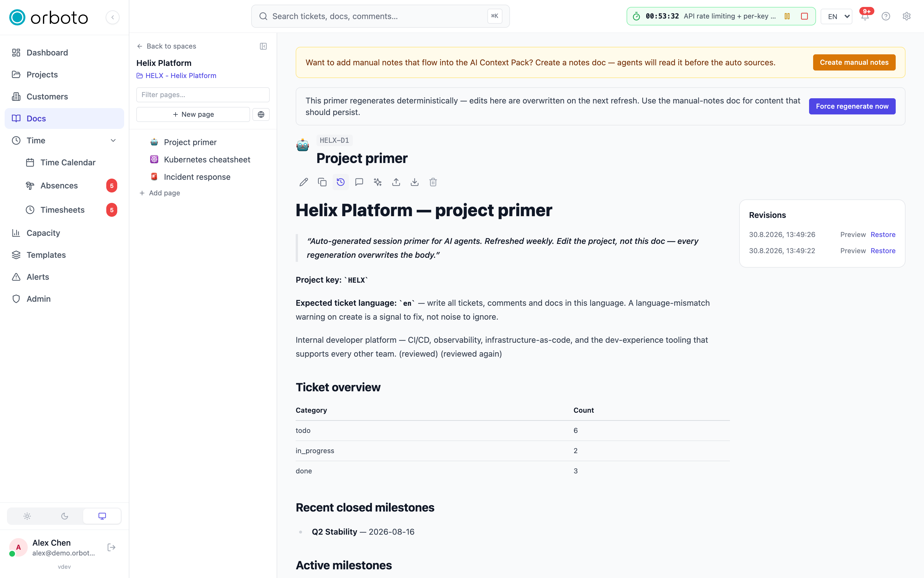
Task: Click the orboto logo icon
Action: 17,17
